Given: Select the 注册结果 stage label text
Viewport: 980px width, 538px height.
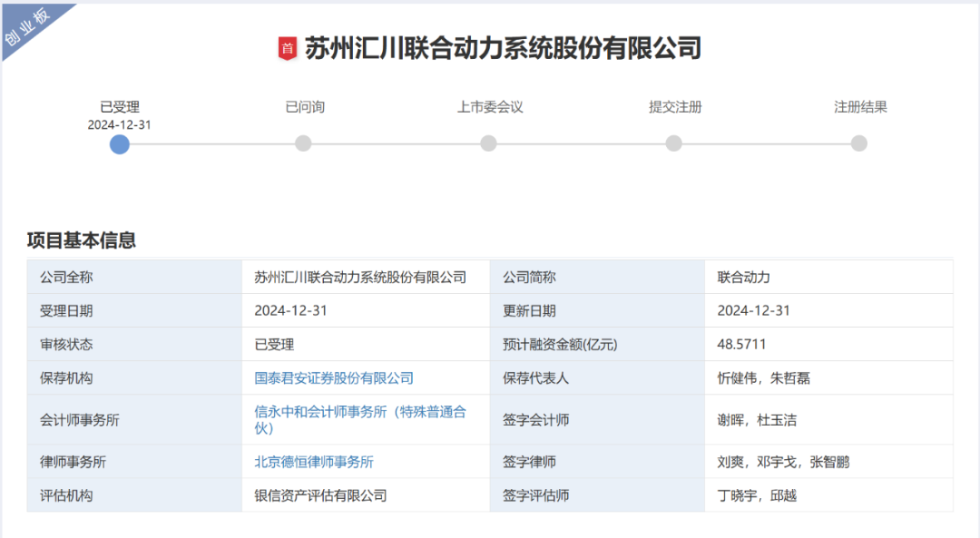Looking at the screenshot, I should [857, 106].
